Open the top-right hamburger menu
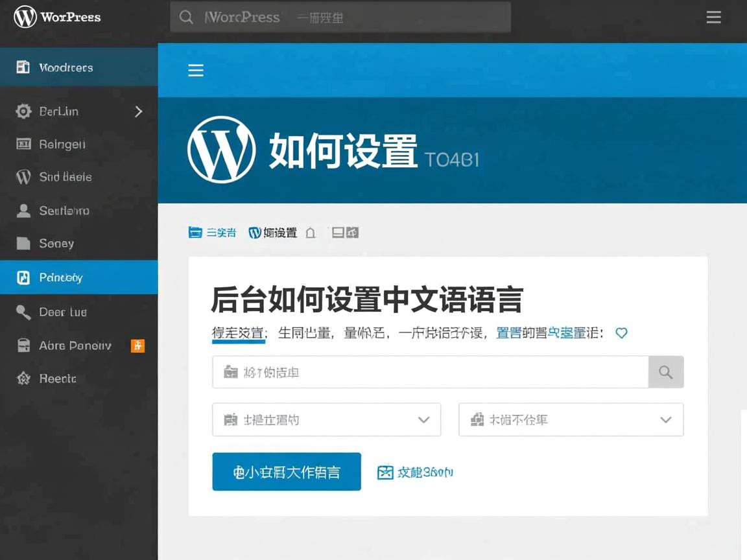Image resolution: width=747 pixels, height=560 pixels. tap(713, 17)
